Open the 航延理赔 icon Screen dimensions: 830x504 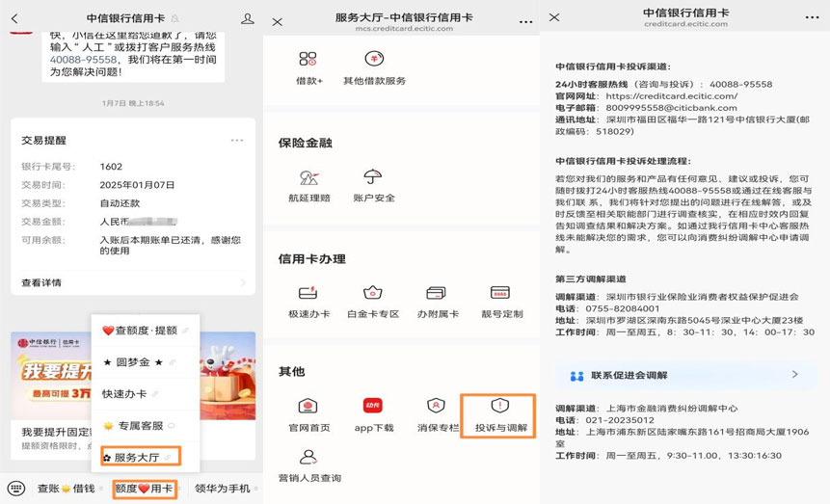(309, 176)
